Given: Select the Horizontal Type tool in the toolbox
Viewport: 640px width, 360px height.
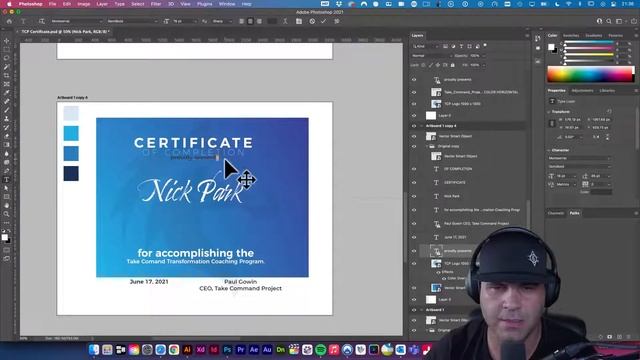Looking at the screenshot, I should coord(7,180).
